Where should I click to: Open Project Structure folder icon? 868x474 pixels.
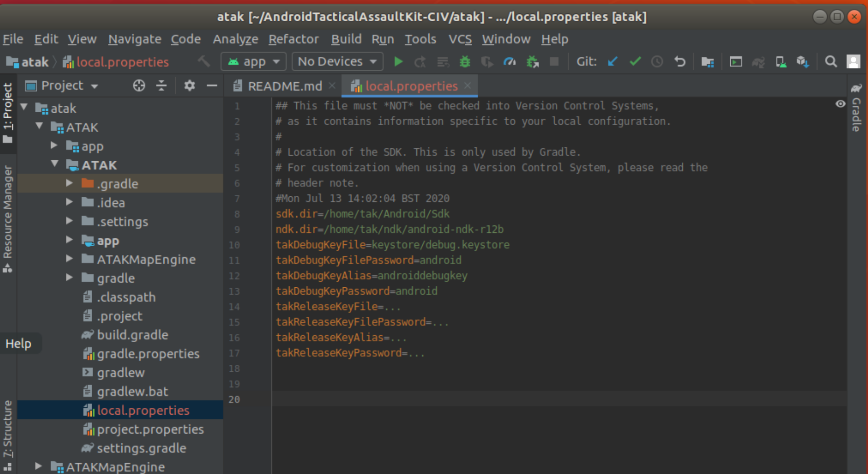click(x=707, y=62)
